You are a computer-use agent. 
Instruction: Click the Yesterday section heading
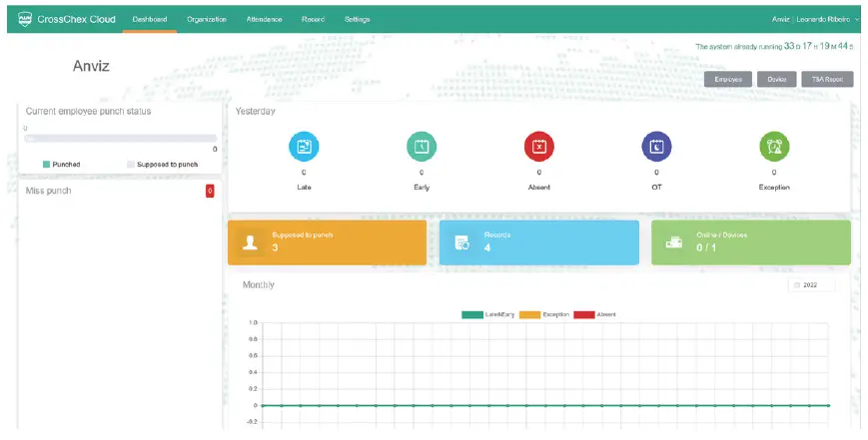pyautogui.click(x=255, y=111)
